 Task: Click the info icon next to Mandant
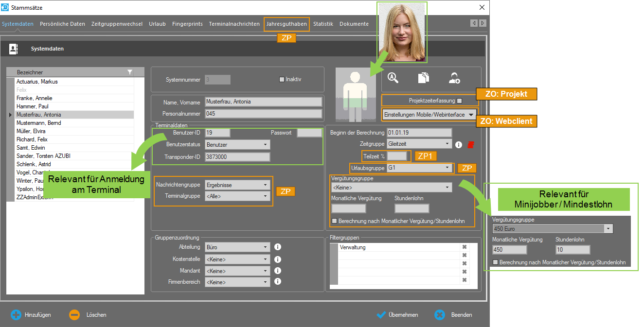click(278, 271)
